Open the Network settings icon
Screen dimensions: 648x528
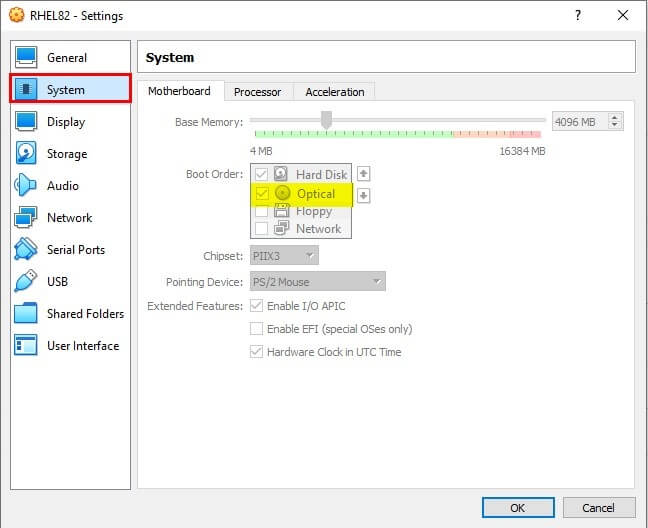(x=26, y=218)
